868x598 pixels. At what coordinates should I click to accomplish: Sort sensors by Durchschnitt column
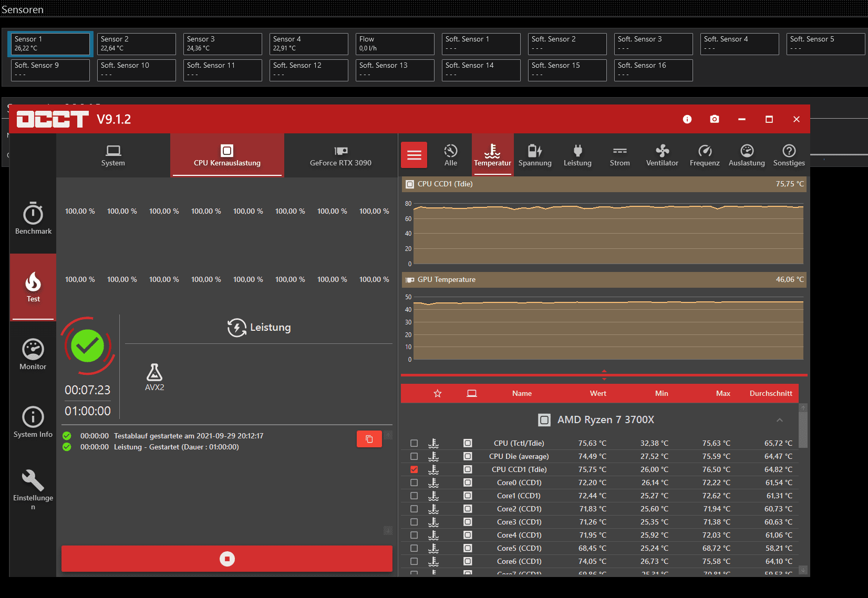(771, 393)
